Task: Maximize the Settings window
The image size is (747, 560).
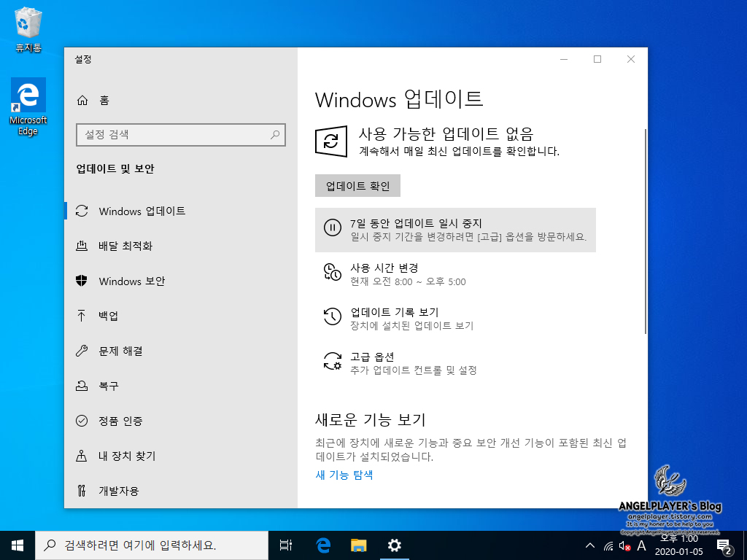Action: coord(597,59)
